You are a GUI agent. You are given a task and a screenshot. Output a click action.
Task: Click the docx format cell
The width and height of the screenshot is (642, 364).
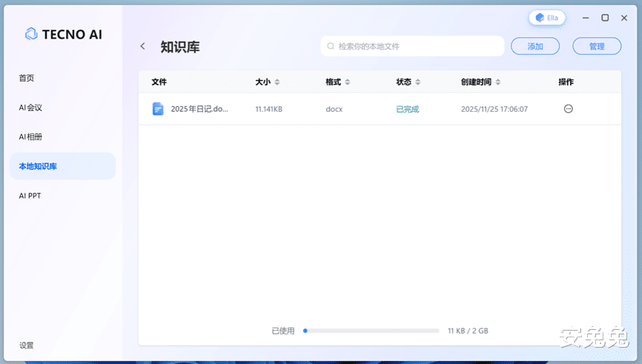coord(334,109)
